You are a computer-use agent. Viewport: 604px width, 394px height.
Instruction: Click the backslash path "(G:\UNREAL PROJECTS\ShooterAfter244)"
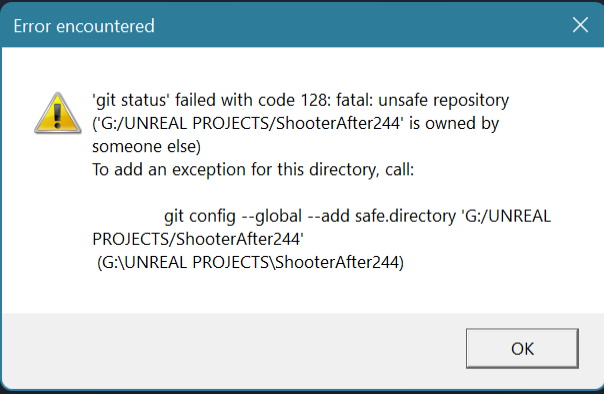tap(250, 263)
